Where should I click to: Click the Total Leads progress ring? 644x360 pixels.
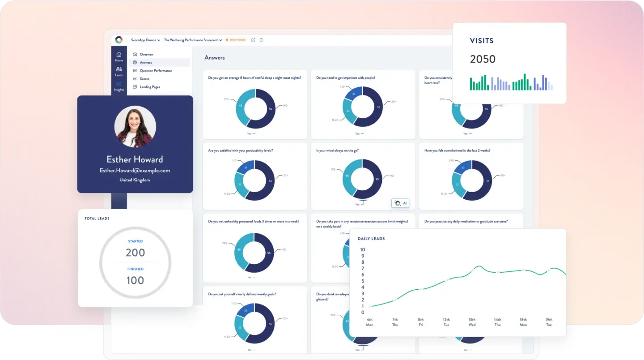pyautogui.click(x=135, y=263)
